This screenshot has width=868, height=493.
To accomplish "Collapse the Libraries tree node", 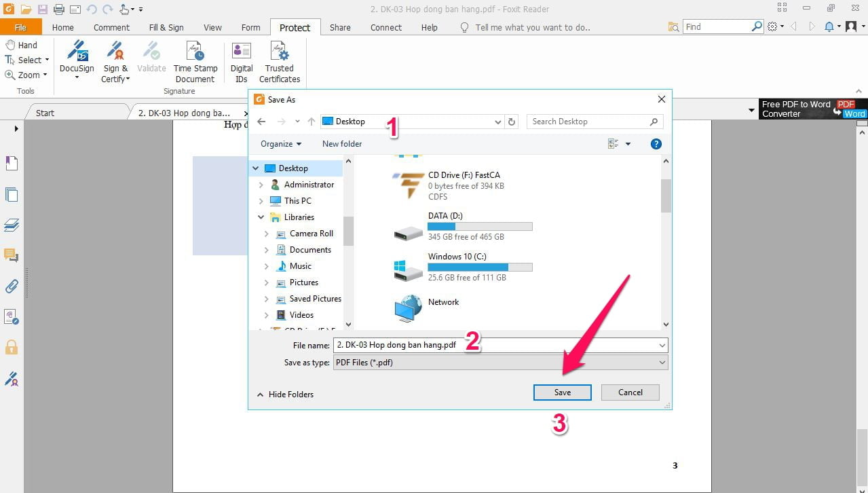I will pyautogui.click(x=261, y=217).
